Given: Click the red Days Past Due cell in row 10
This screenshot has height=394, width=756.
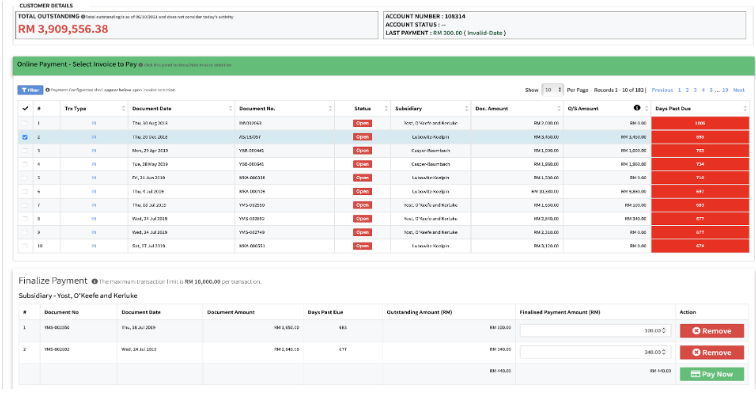Looking at the screenshot, I should point(700,246).
